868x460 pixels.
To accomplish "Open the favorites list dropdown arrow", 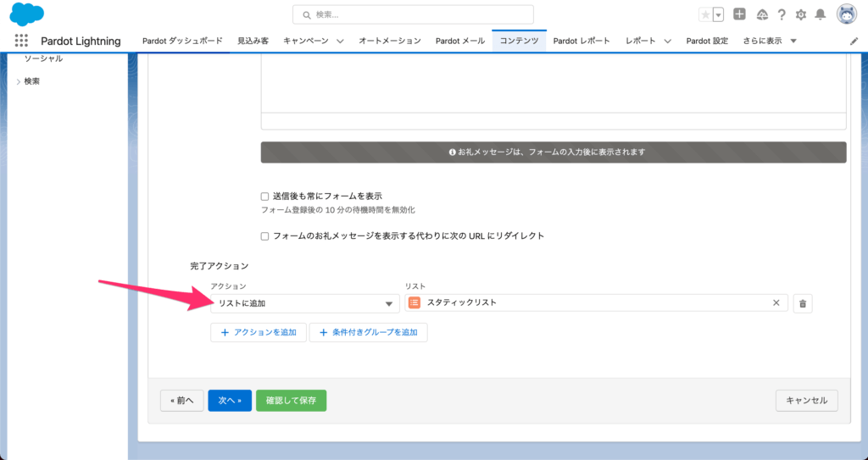I will tap(718, 15).
